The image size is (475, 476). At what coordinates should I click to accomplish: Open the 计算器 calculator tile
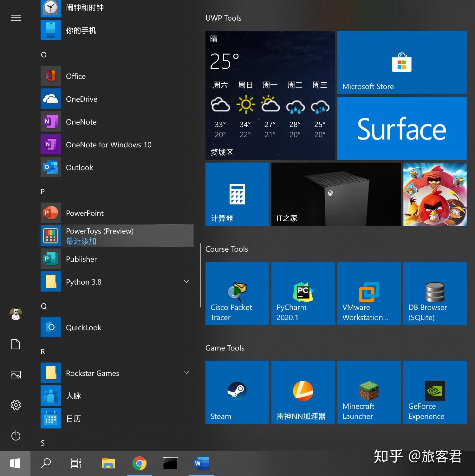click(x=237, y=194)
